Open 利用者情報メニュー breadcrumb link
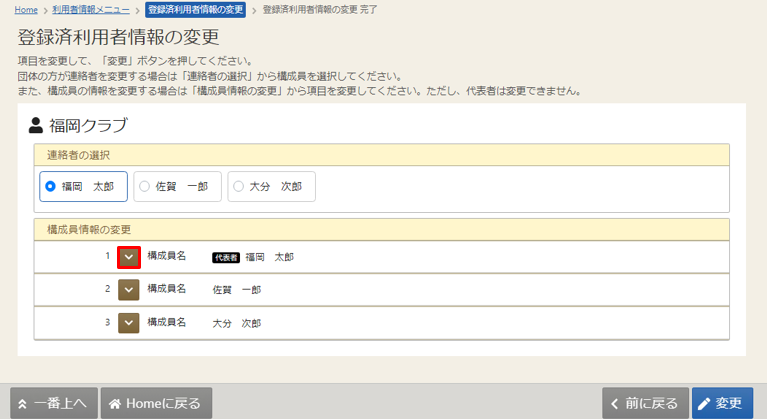768x419 pixels. click(93, 9)
